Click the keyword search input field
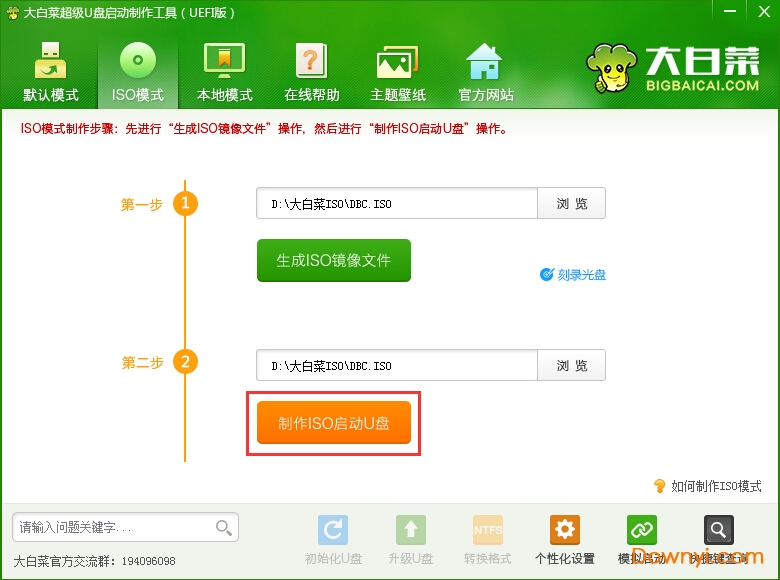This screenshot has height=580, width=780. pyautogui.click(x=115, y=527)
